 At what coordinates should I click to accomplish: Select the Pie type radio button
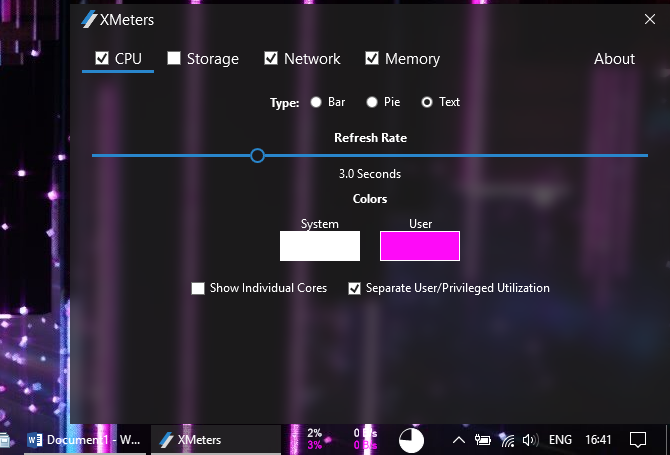point(372,102)
